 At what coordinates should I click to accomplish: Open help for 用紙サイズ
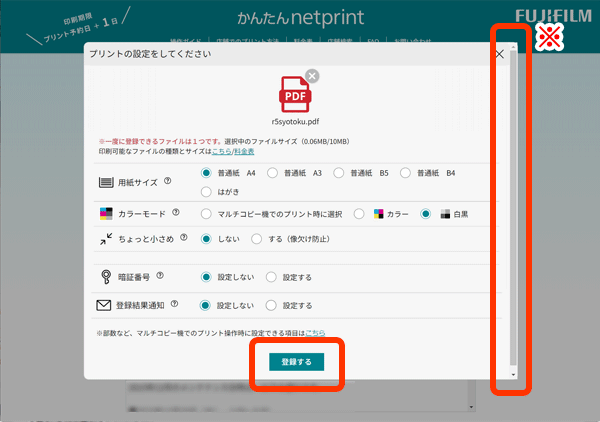168,181
